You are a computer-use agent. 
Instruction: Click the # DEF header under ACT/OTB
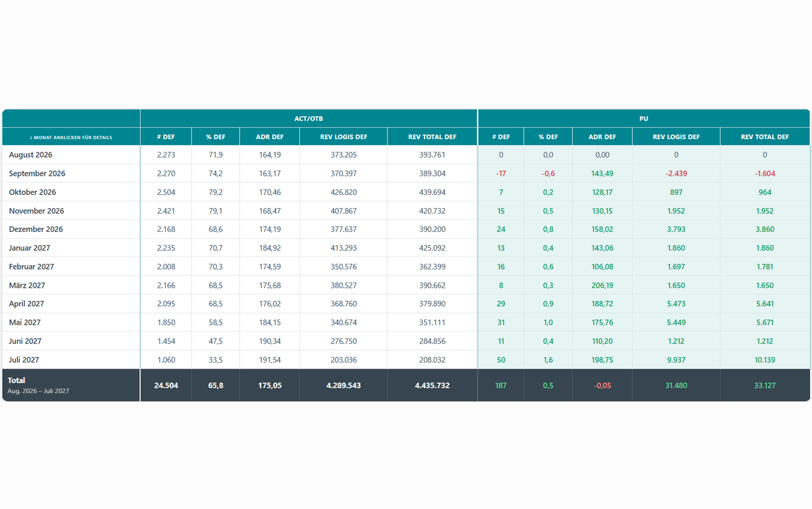(x=166, y=137)
